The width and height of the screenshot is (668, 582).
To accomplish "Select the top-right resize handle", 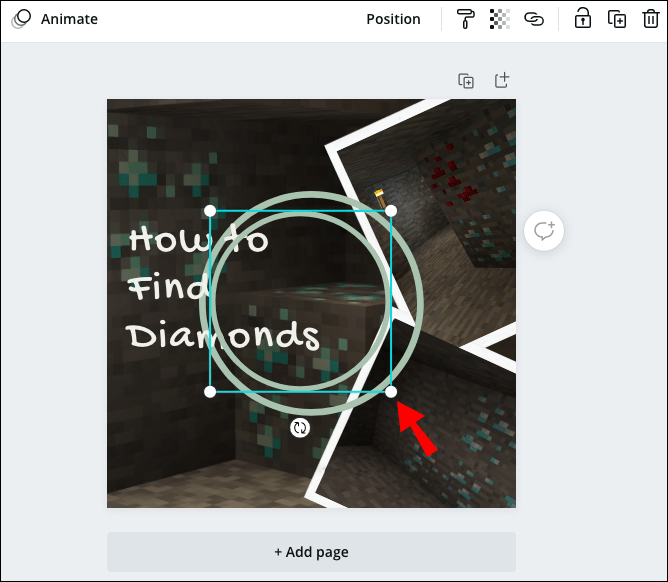I will (x=391, y=211).
